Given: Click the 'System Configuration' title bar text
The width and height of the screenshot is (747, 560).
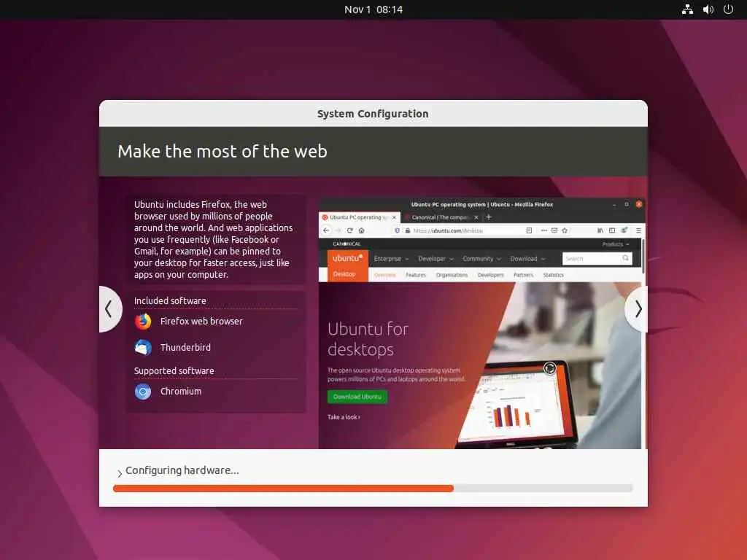Looking at the screenshot, I should 373,114.
